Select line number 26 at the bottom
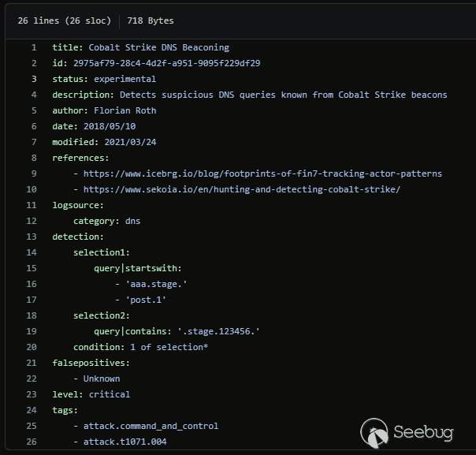Image resolution: width=476 pixels, height=455 pixels. [x=32, y=442]
